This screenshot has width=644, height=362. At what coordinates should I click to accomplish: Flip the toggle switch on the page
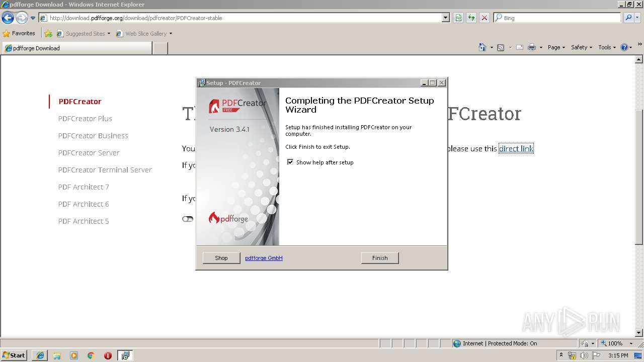point(188,219)
